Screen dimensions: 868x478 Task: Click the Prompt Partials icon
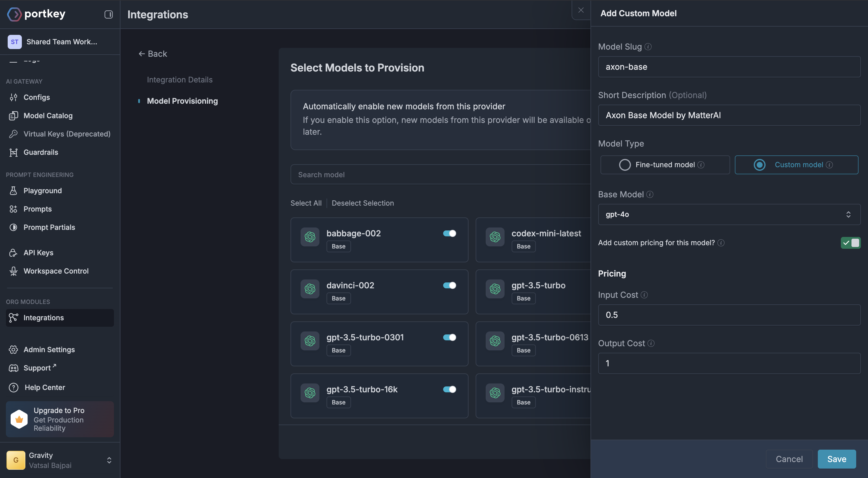[x=14, y=227]
